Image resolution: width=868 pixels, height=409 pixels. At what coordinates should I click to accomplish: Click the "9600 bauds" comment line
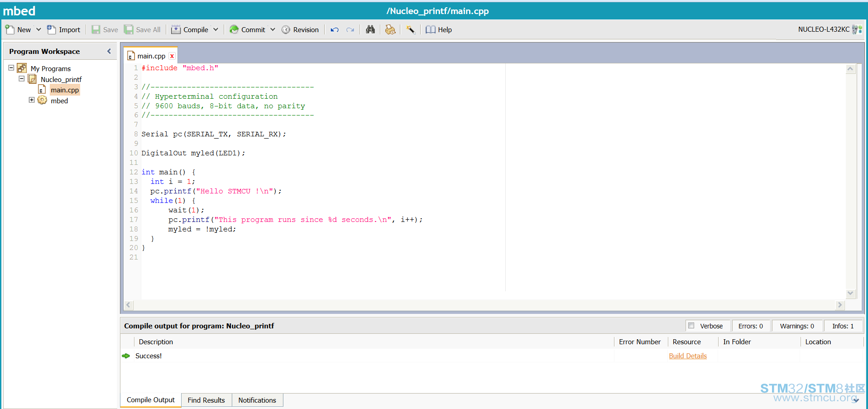tap(223, 106)
